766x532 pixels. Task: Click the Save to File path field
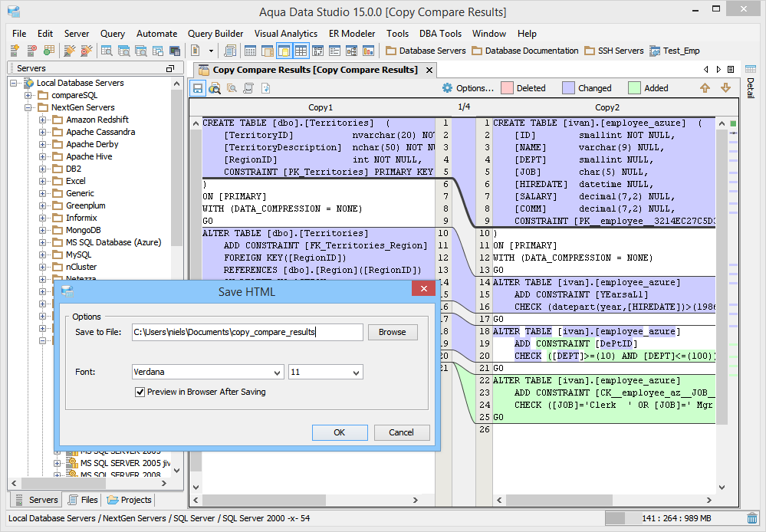click(247, 332)
